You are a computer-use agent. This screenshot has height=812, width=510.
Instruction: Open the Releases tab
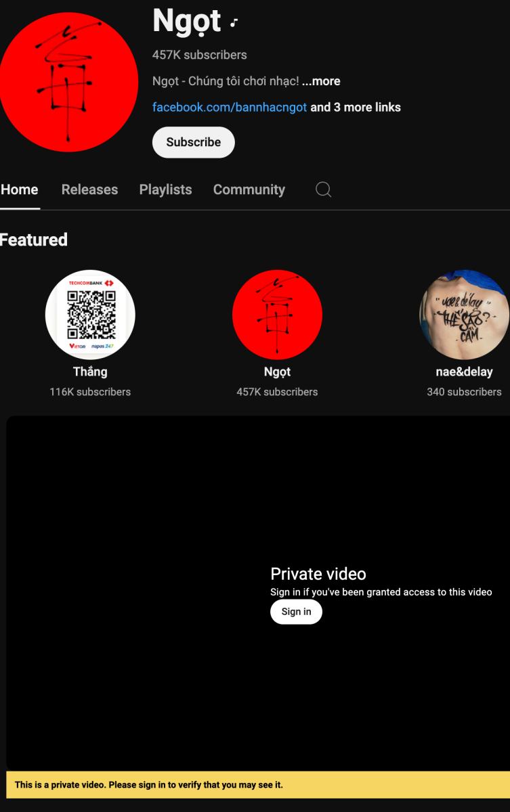(89, 190)
